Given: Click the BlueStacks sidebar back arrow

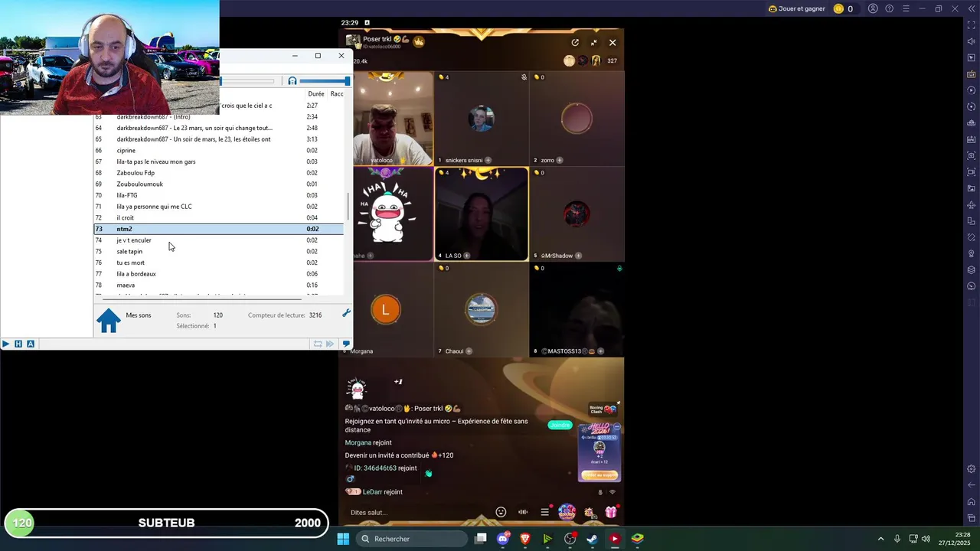Looking at the screenshot, I should click(x=972, y=485).
